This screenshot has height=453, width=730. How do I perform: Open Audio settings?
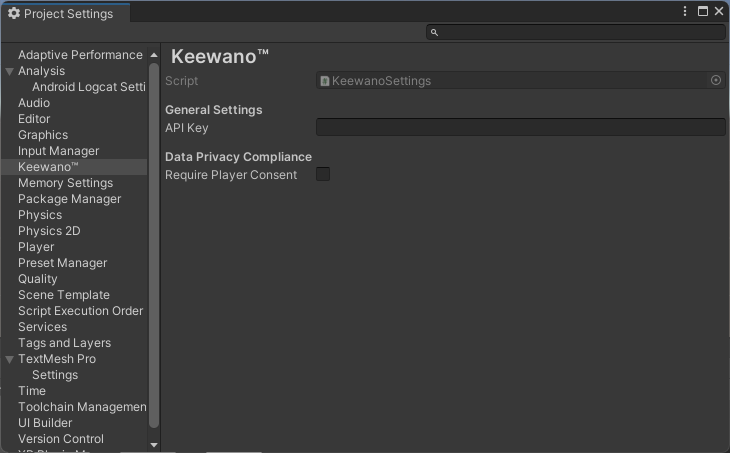pos(34,103)
